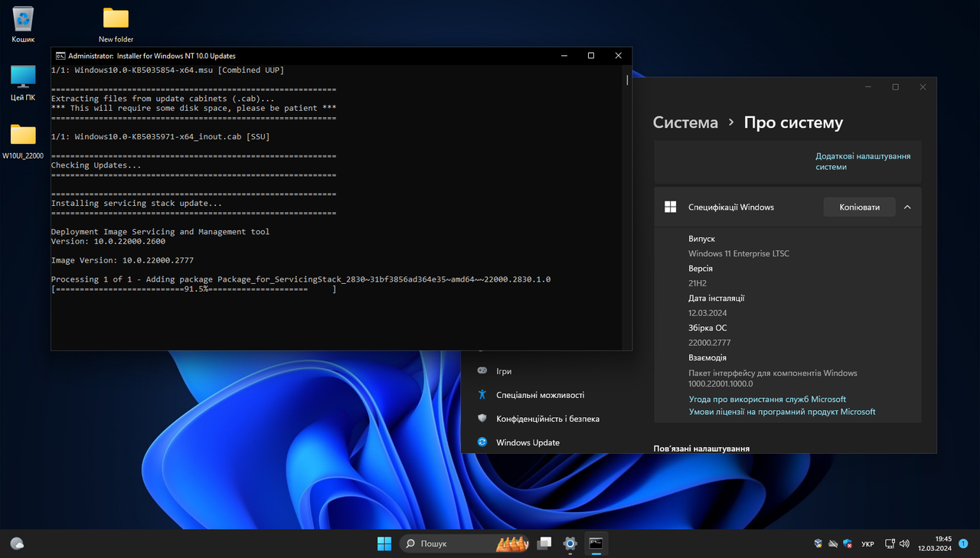
Task: Select Windows Update in the Settings sidebar
Action: [528, 442]
